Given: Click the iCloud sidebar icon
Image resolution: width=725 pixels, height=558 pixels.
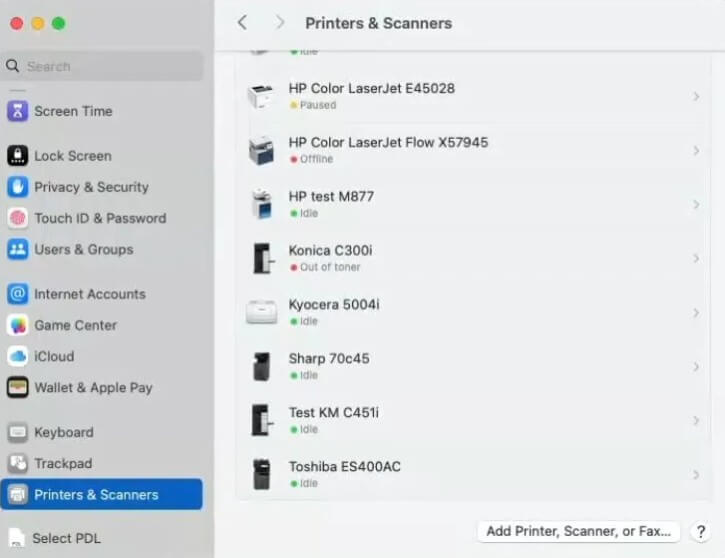Looking at the screenshot, I should click(x=17, y=356).
